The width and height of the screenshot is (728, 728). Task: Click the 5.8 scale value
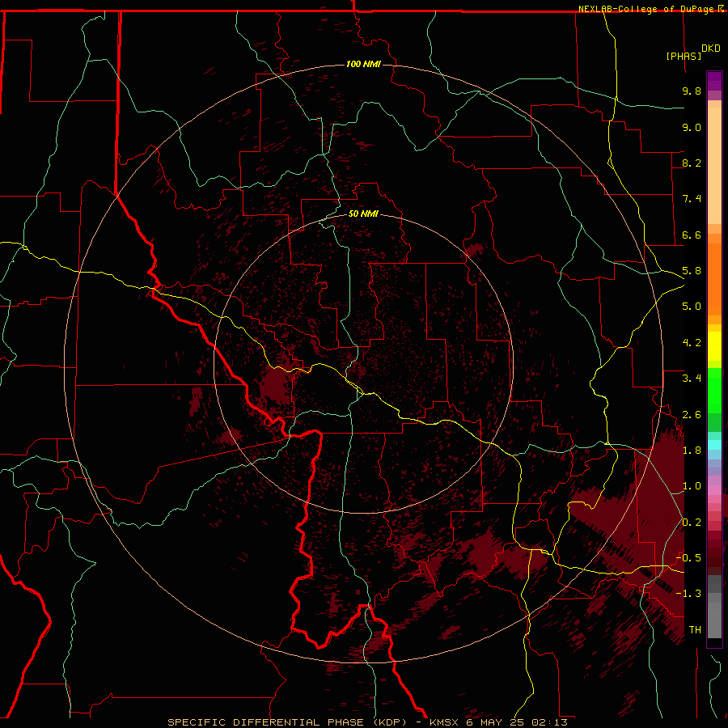click(692, 271)
